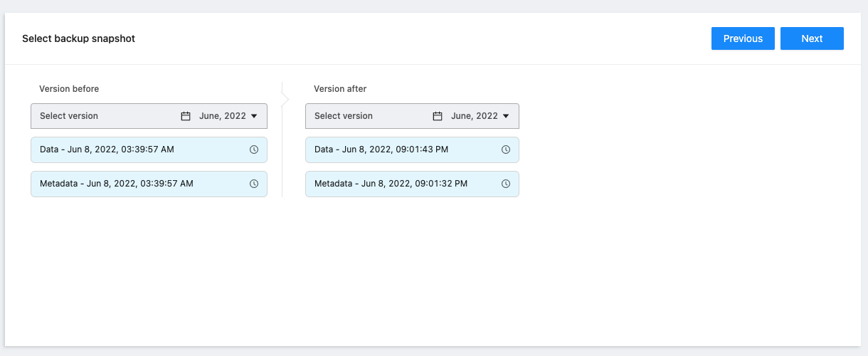Click the Version before label
Viewport: 868px width, 356px height.
tap(69, 89)
